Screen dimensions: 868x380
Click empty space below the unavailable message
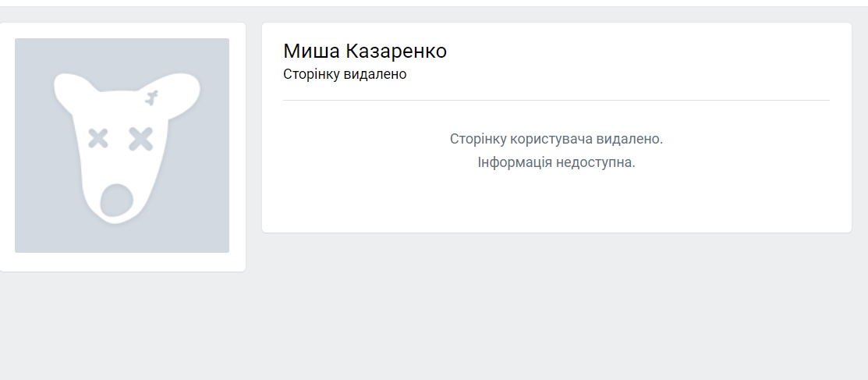(x=556, y=203)
